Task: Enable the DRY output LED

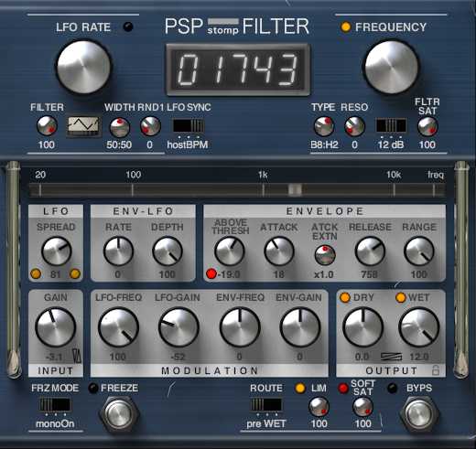Action: pyautogui.click(x=345, y=297)
